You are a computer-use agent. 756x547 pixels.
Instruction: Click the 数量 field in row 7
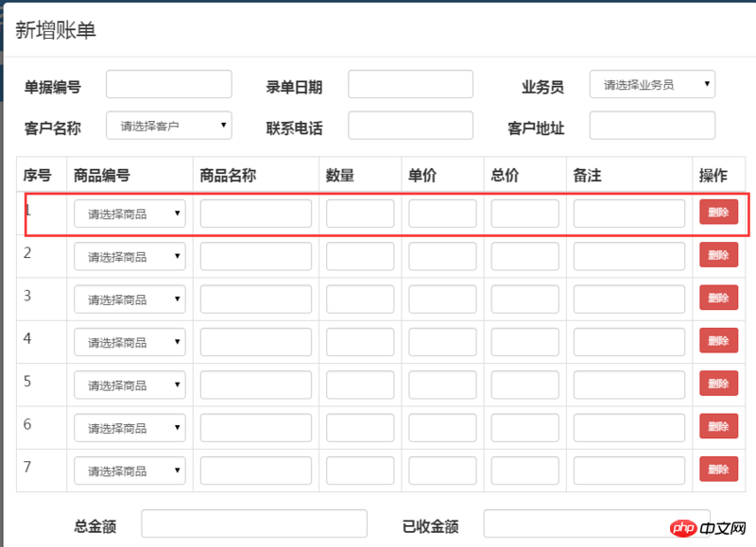[x=360, y=470]
